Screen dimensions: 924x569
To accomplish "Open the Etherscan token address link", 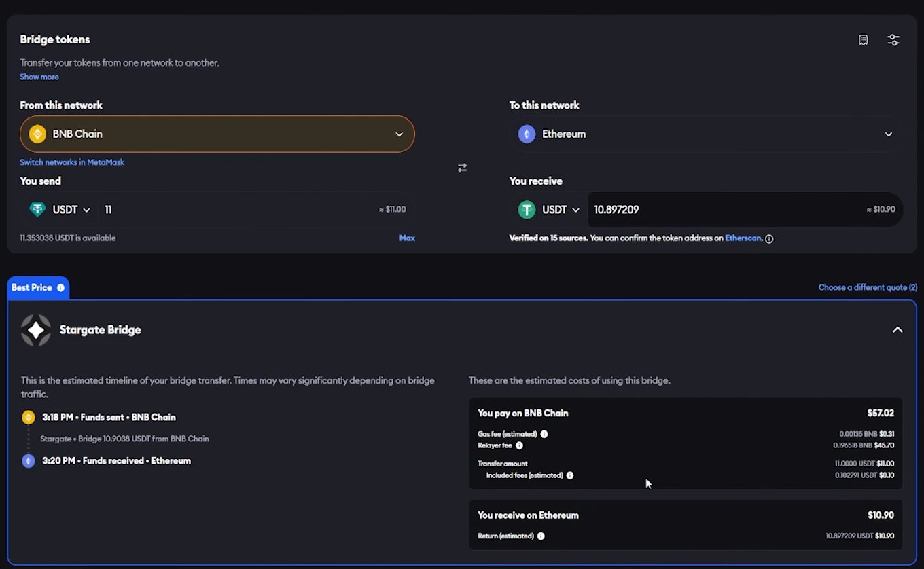I will click(742, 238).
